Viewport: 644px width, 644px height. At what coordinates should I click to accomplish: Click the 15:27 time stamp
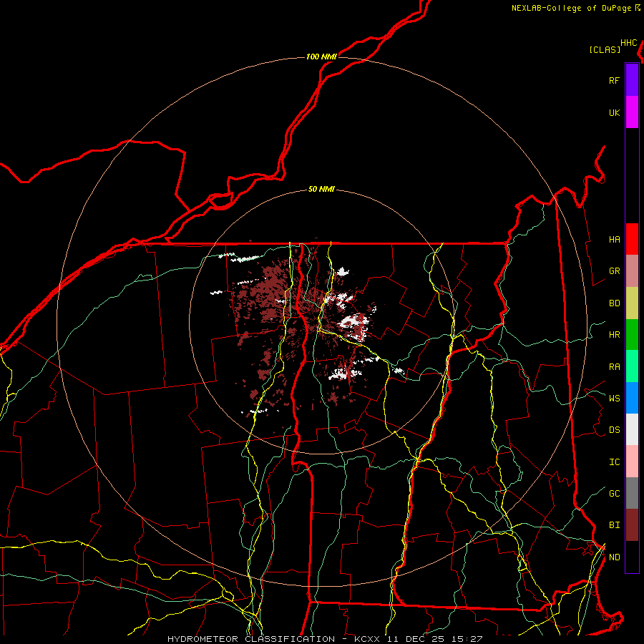466,639
